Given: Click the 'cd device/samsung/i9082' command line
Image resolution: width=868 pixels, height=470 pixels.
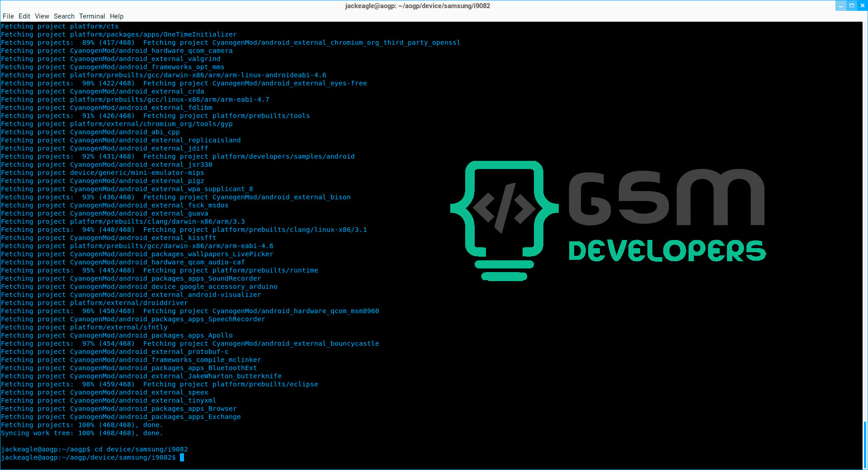Looking at the screenshot, I should 94,450.
